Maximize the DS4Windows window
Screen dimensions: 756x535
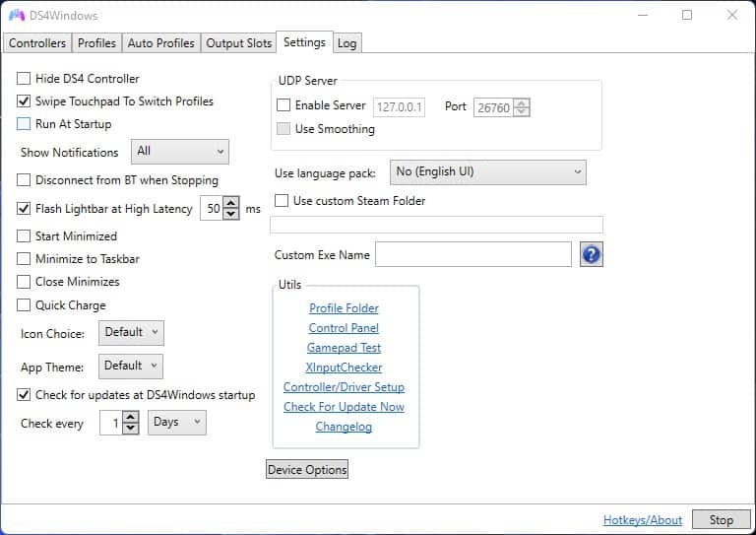coord(687,15)
